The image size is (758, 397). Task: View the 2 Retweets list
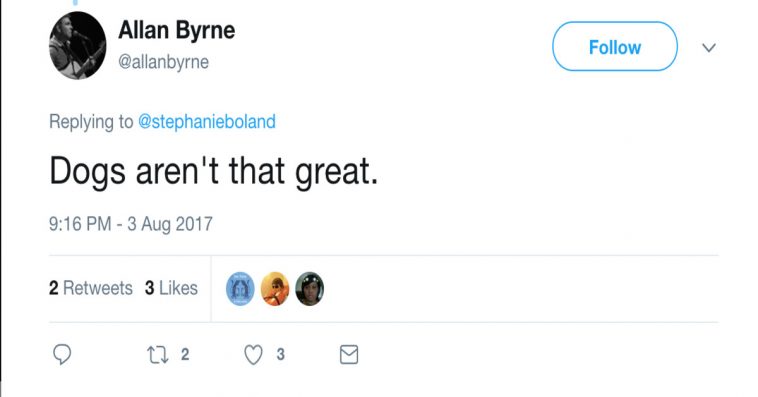click(90, 288)
